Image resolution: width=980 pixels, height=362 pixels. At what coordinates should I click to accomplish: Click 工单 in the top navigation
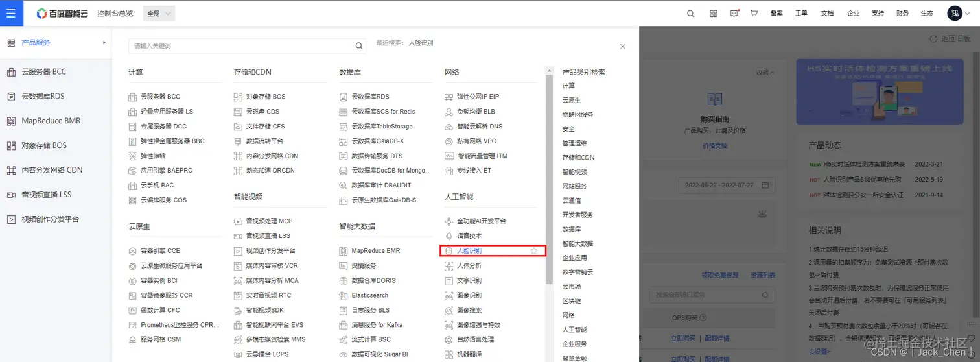coord(801,13)
